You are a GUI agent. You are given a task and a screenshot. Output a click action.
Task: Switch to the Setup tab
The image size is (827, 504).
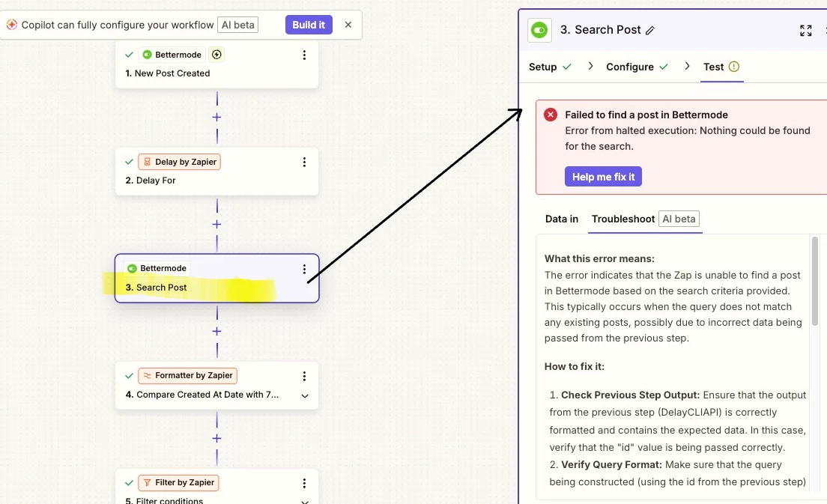tap(550, 67)
